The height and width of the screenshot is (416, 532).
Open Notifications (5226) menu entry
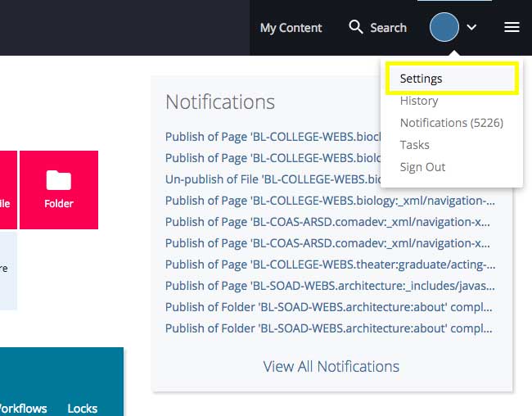click(x=451, y=123)
